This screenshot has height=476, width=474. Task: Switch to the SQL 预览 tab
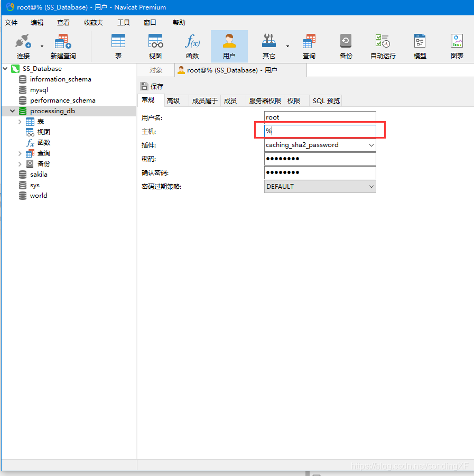click(326, 101)
